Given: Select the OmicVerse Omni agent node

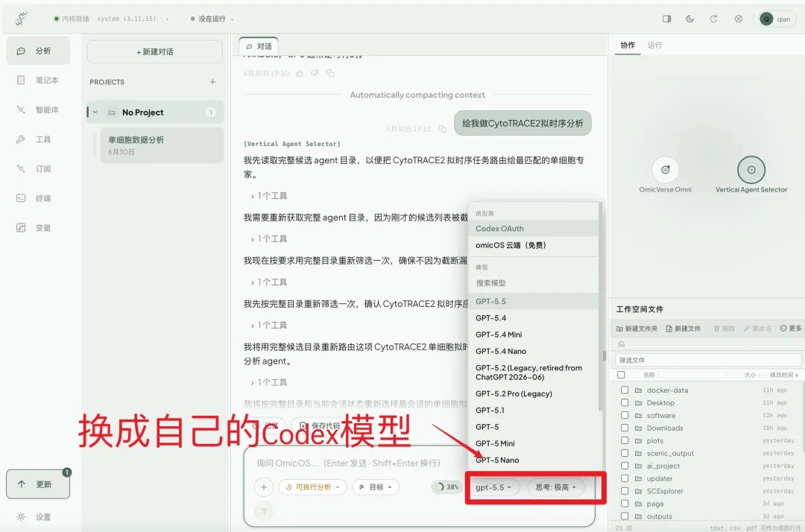Looking at the screenshot, I should (x=666, y=170).
